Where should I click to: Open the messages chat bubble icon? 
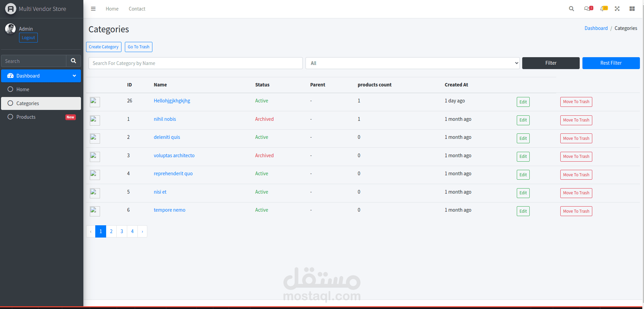588,9
